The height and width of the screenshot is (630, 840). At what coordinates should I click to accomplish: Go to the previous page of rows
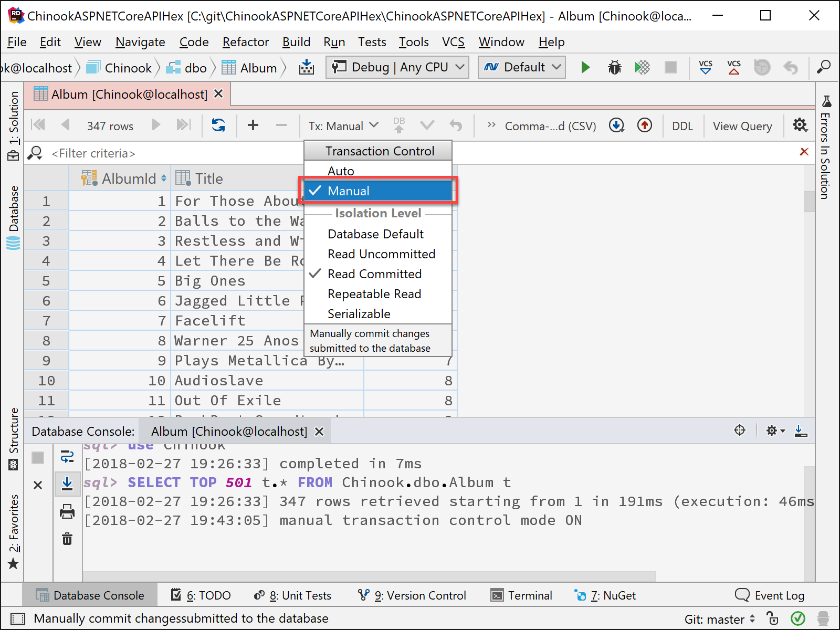coord(66,125)
